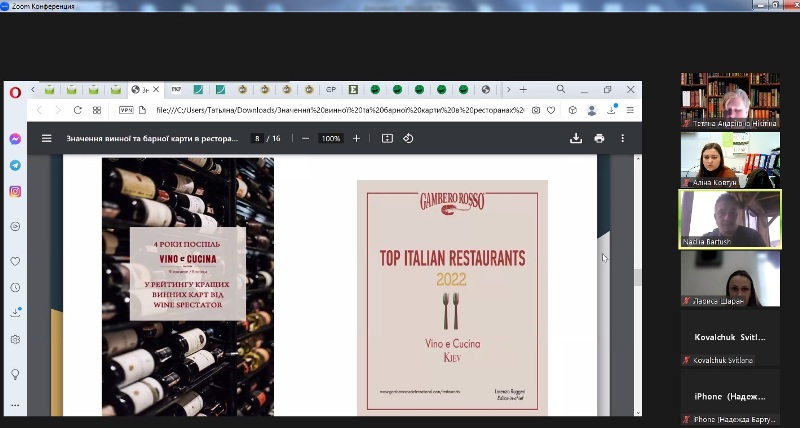Image resolution: width=800 pixels, height=428 pixels.
Task: Toggle the PDF sidebar hamburger menu
Action: click(46, 138)
